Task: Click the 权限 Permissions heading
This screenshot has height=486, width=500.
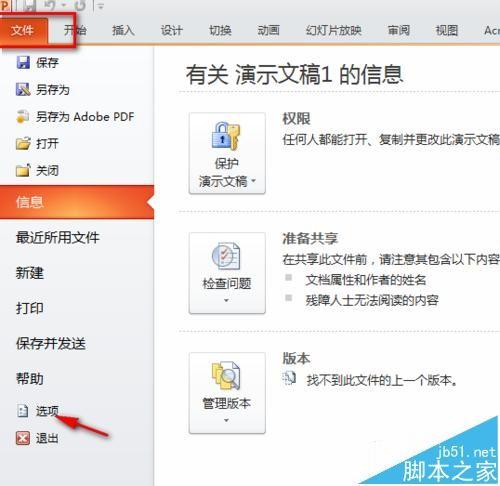Action: coord(296,119)
